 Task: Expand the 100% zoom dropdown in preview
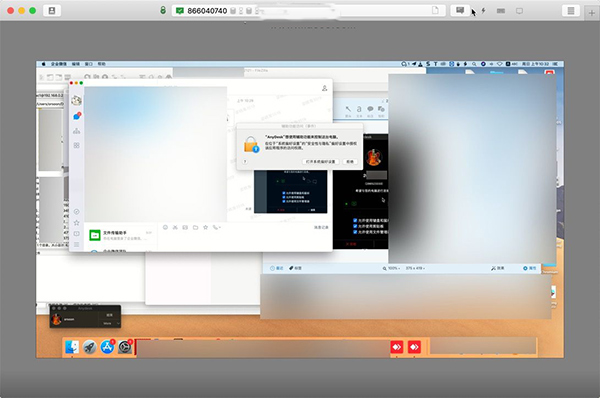click(391, 268)
